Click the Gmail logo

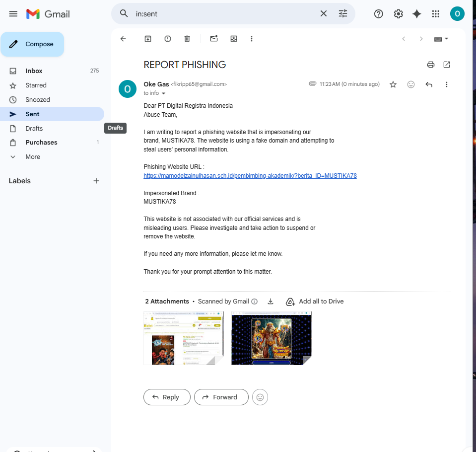pos(48,14)
